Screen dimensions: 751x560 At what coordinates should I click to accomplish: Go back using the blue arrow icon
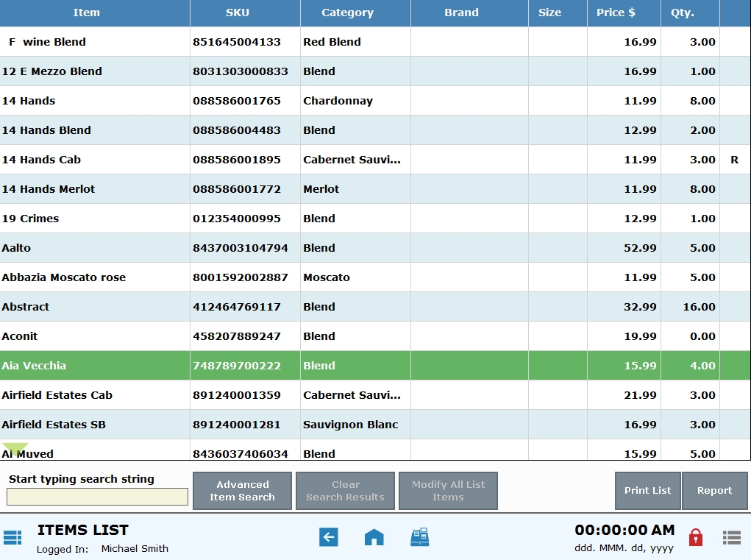click(329, 537)
